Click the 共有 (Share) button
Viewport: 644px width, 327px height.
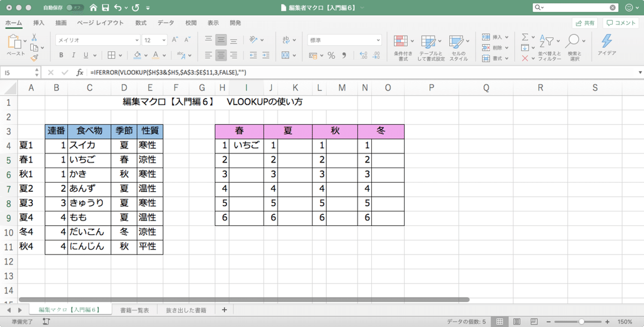pos(585,23)
